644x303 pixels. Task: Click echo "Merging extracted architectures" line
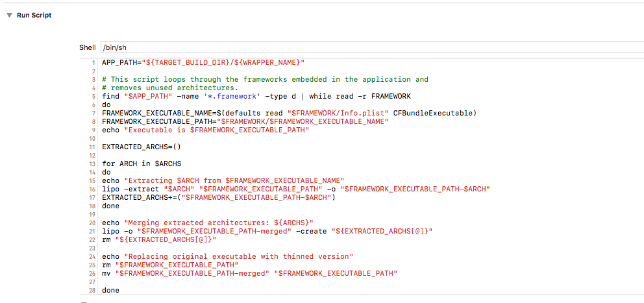tap(208, 223)
